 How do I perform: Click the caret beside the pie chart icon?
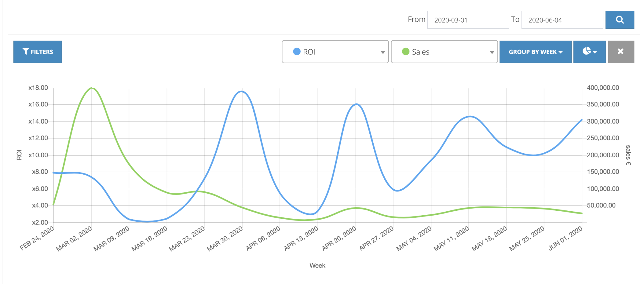[595, 52]
